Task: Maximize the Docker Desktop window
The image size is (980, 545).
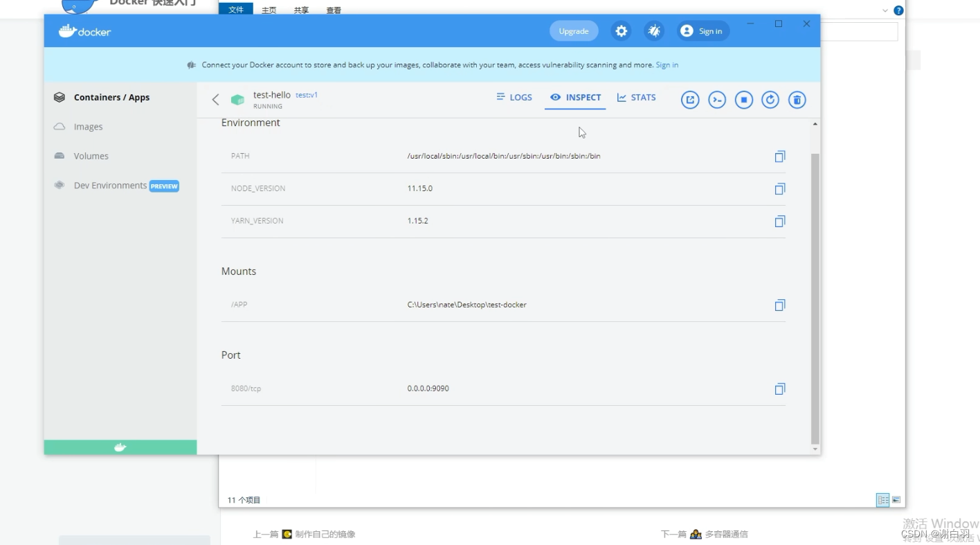Action: 779,24
